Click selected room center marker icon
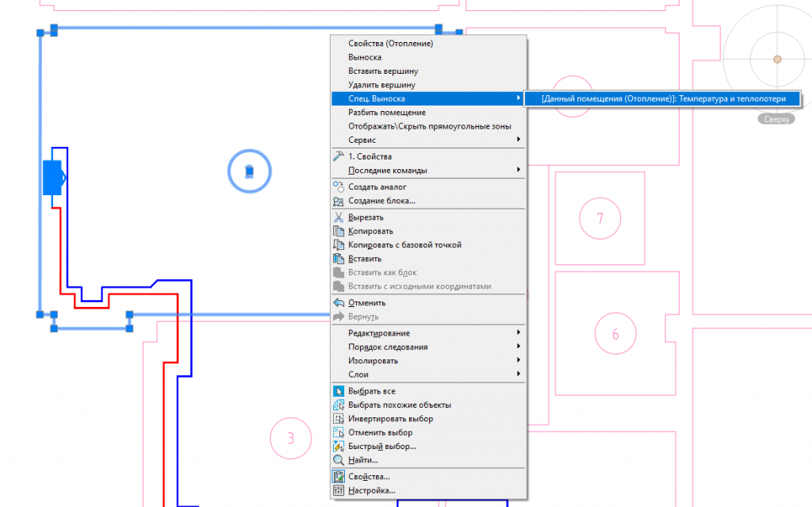The image size is (812, 507). click(249, 171)
